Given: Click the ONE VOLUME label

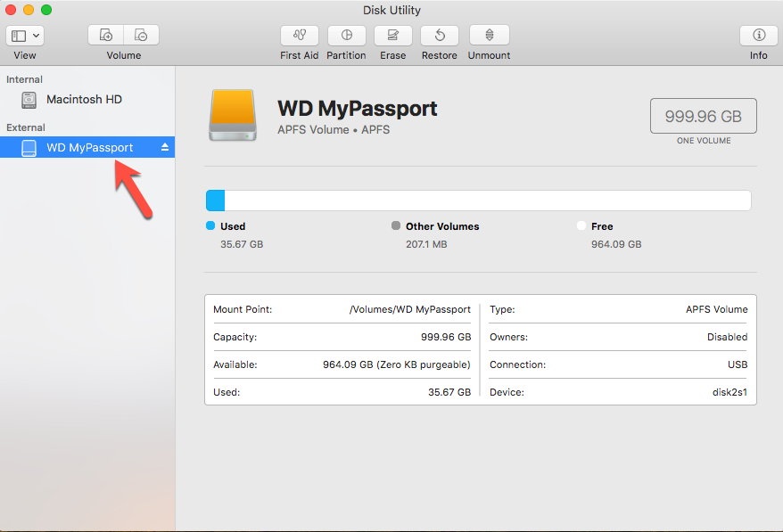Looking at the screenshot, I should coord(704,141).
